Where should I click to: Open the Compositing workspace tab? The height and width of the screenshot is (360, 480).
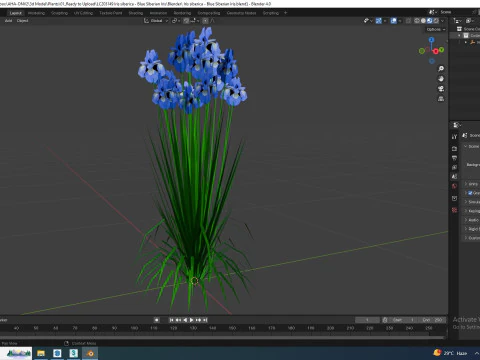pyautogui.click(x=209, y=13)
